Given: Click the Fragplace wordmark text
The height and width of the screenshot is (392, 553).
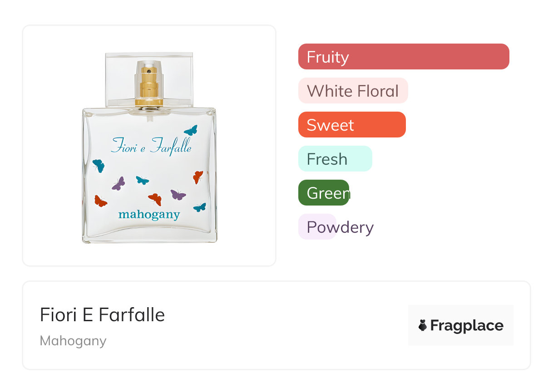Looking at the screenshot, I should (467, 326).
